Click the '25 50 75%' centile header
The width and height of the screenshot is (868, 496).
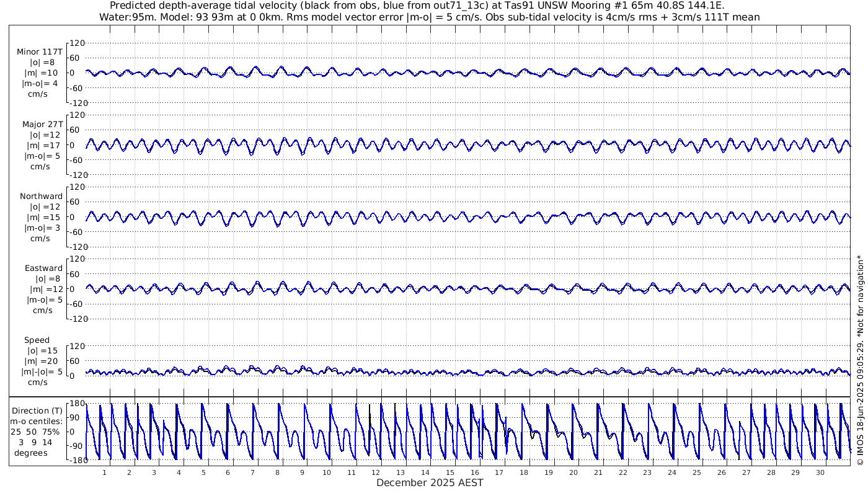pyautogui.click(x=35, y=432)
